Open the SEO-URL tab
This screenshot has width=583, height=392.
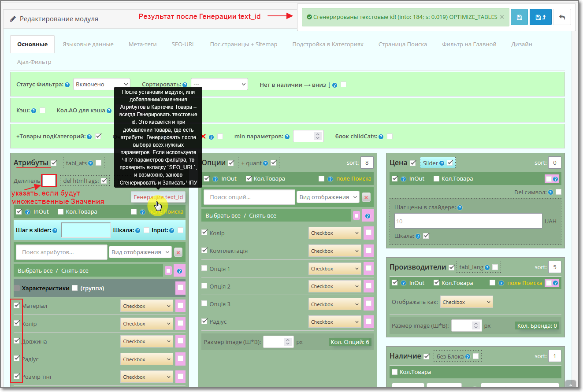(x=183, y=44)
